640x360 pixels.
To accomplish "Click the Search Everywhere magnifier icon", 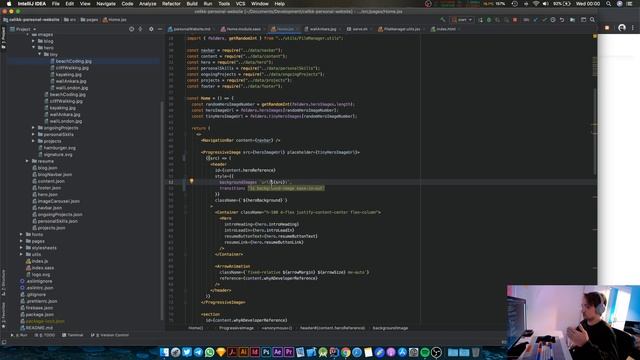I will (592, 20).
